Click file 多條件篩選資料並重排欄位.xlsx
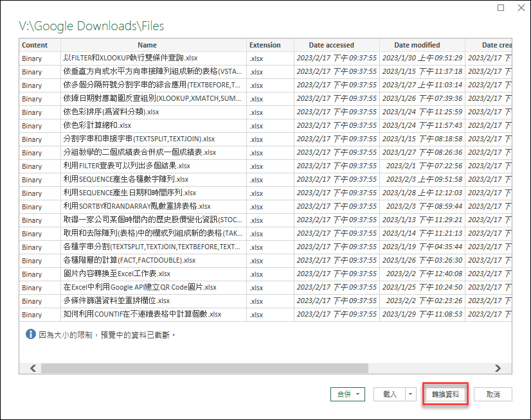Image resolution: width=531 pixels, height=420 pixels. 116,301
